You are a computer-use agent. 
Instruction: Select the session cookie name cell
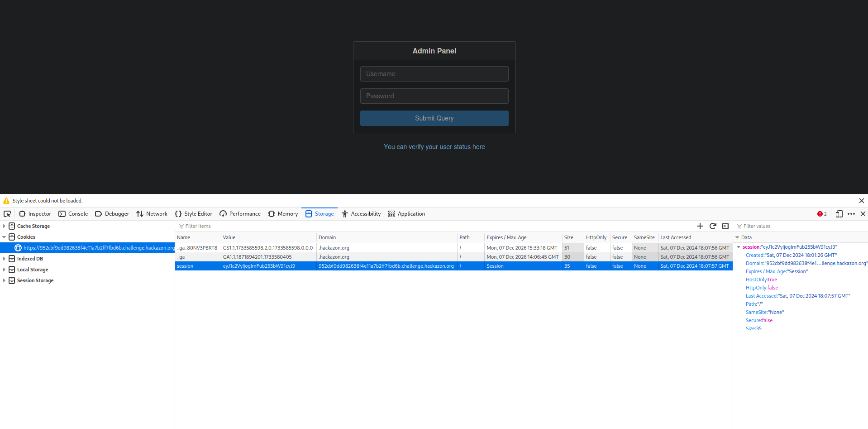[198, 266]
